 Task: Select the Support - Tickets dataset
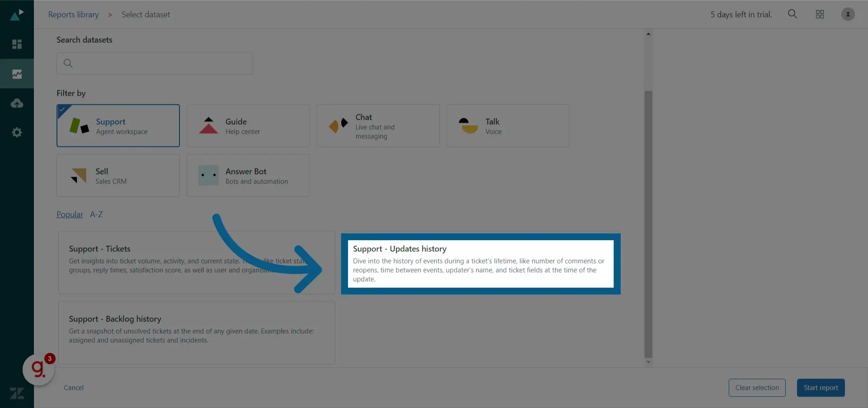(x=197, y=262)
